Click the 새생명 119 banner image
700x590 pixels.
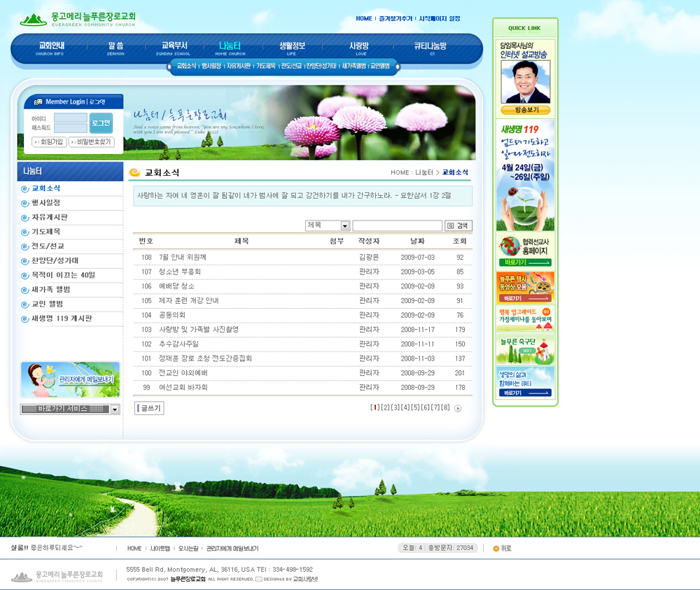[525, 176]
